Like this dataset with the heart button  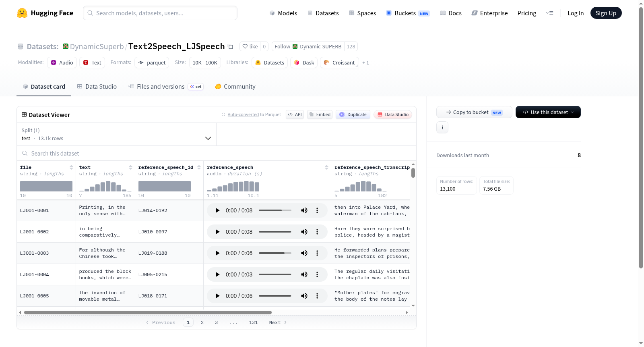click(250, 46)
